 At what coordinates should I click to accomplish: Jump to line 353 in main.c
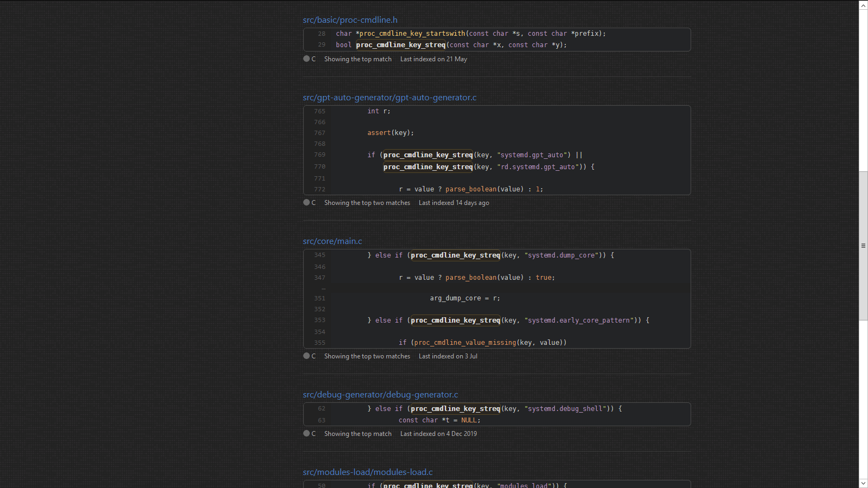pos(320,320)
